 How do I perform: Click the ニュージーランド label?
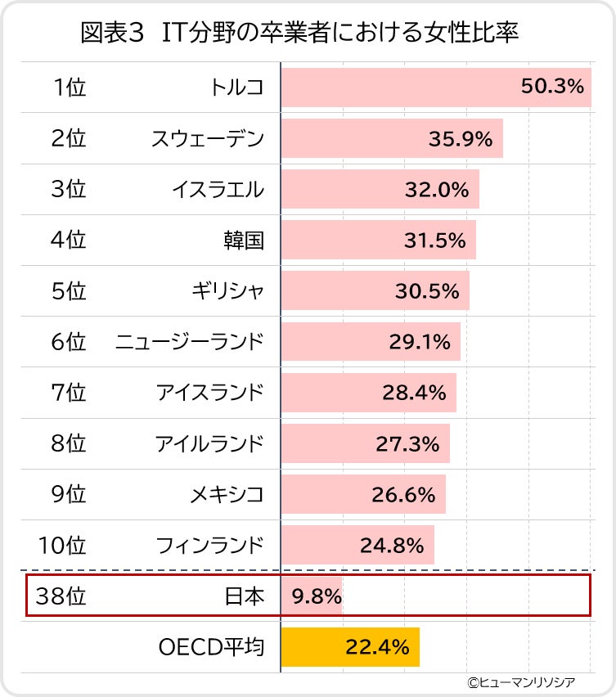click(x=190, y=342)
